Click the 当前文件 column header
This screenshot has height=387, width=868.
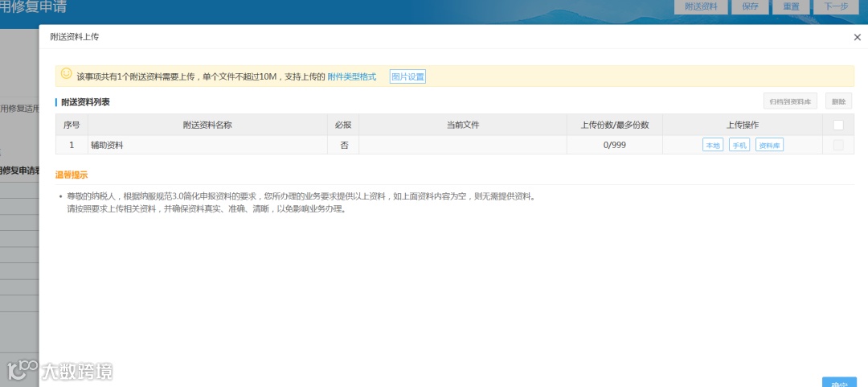pyautogui.click(x=463, y=125)
